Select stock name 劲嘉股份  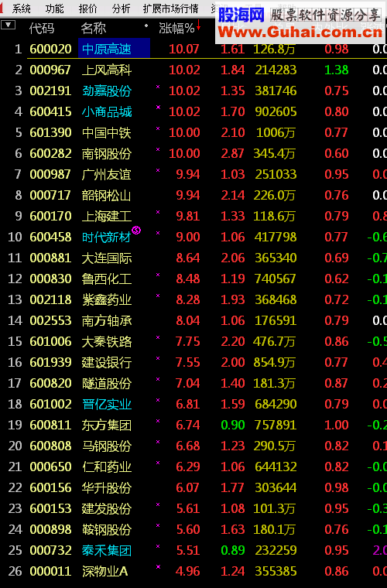pos(107,91)
